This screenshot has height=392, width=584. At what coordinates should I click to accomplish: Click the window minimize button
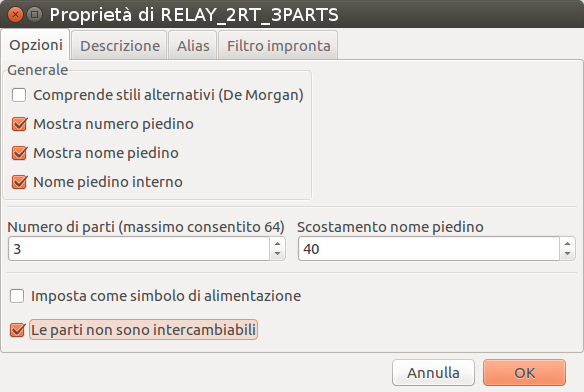tap(35, 15)
